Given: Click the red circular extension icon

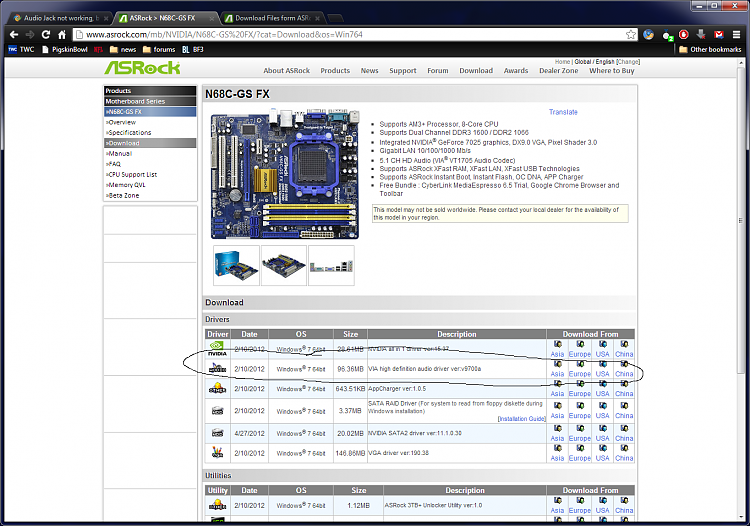Looking at the screenshot, I should pyautogui.click(x=684, y=34).
